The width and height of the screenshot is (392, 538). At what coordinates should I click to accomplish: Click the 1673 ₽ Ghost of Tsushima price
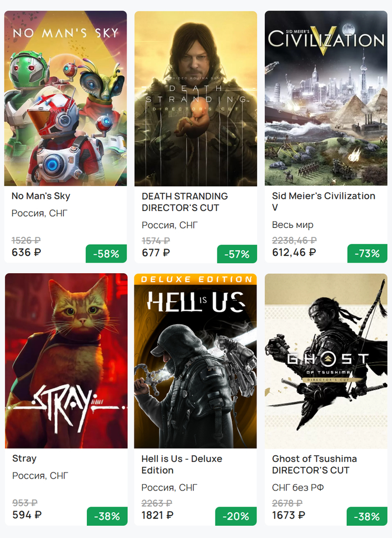[x=288, y=516]
